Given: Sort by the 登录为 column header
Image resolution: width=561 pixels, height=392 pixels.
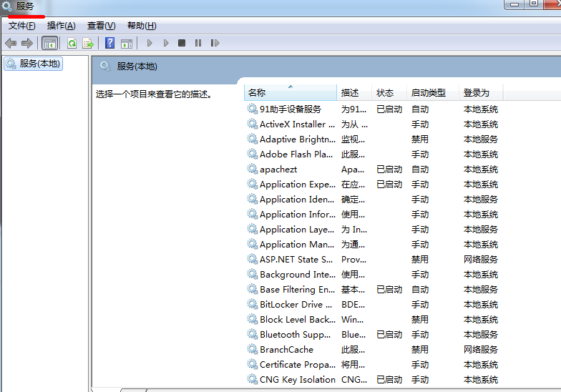Looking at the screenshot, I should click(481, 93).
